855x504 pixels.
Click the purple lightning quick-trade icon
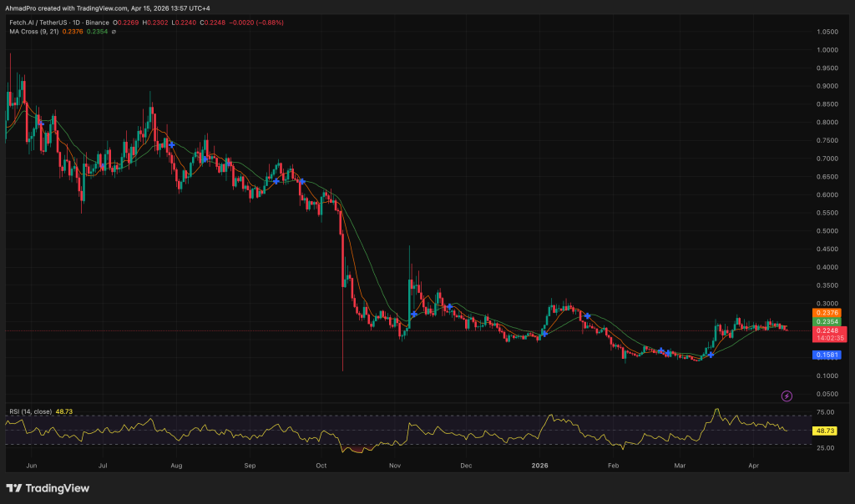pyautogui.click(x=786, y=396)
